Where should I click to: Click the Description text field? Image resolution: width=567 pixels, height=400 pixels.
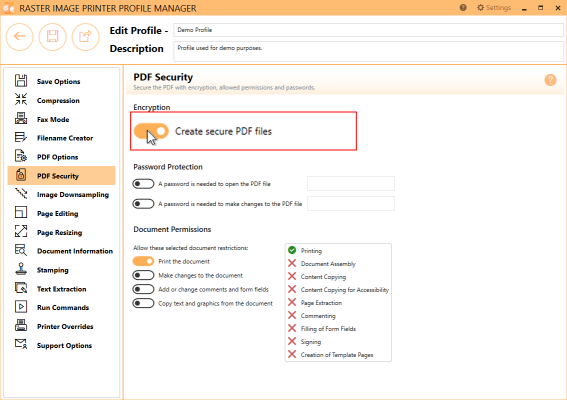tap(368, 51)
